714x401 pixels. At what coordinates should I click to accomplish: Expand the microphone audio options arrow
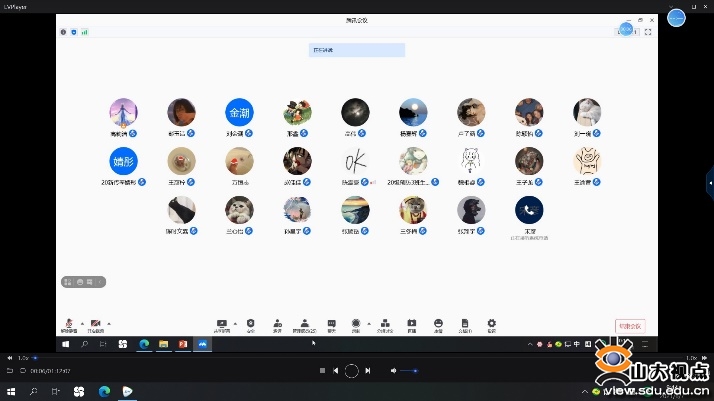point(81,323)
